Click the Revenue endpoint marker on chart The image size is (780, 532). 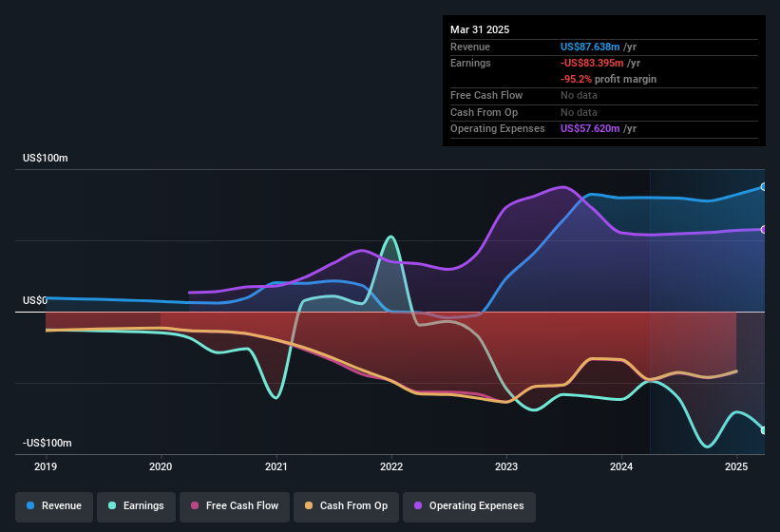click(764, 187)
